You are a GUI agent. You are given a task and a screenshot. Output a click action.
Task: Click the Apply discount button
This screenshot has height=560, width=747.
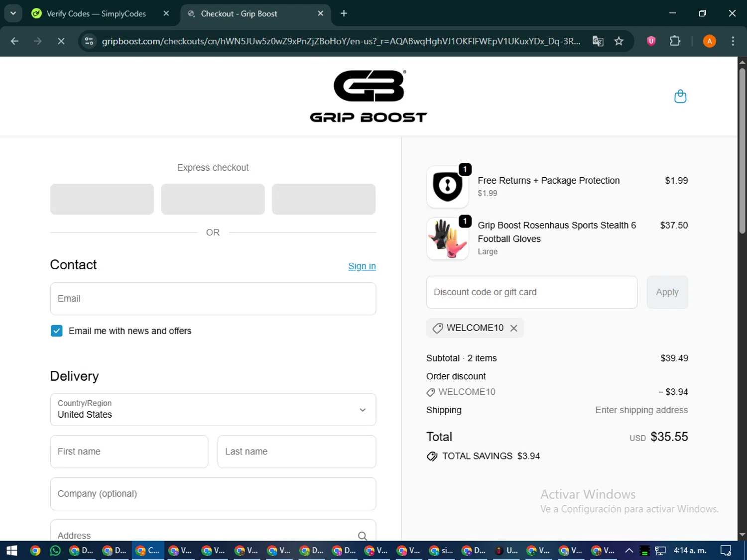click(667, 292)
